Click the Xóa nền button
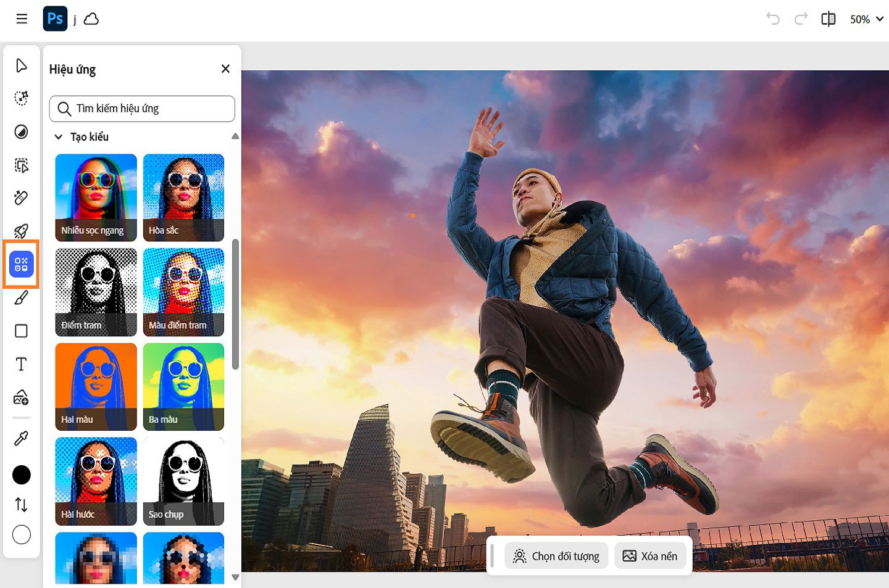 650,556
